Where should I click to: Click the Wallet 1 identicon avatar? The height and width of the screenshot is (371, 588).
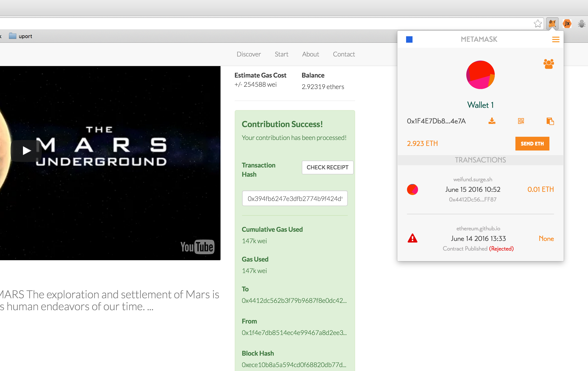[x=480, y=75]
